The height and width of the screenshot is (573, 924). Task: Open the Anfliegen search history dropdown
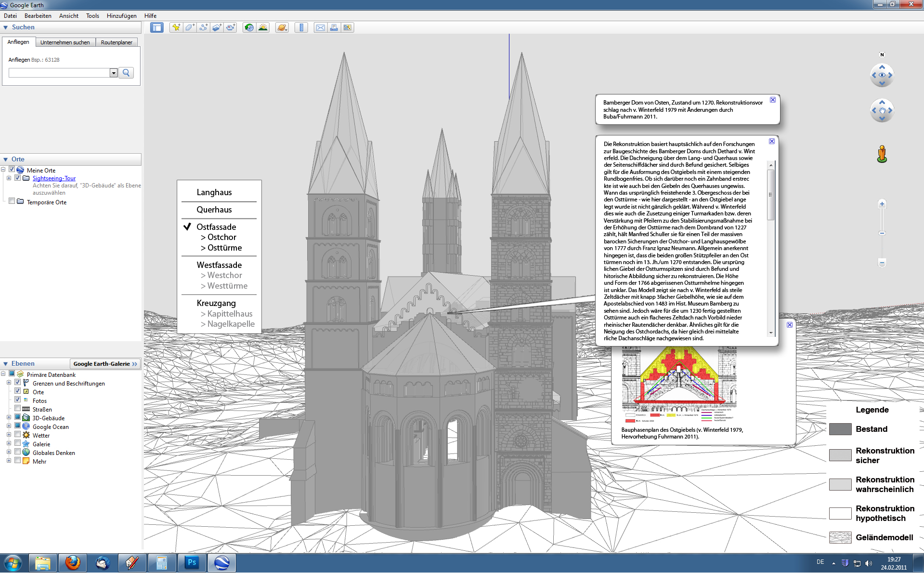tap(114, 73)
